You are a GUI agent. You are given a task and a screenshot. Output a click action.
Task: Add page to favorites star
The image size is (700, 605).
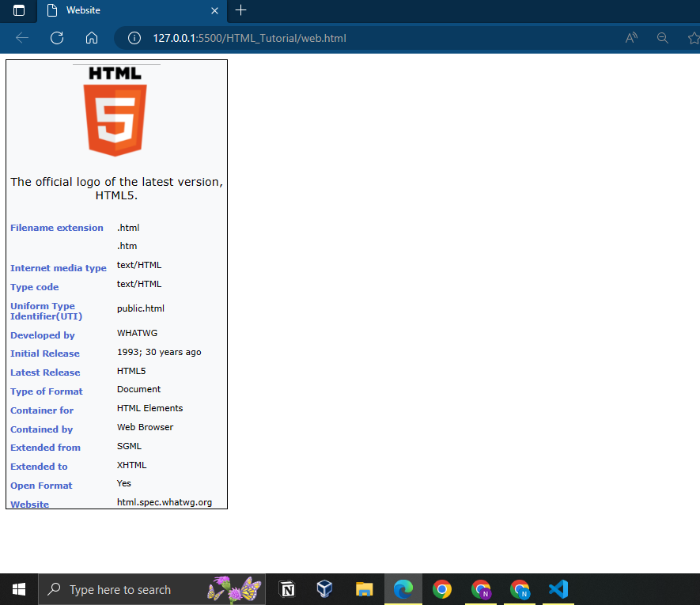point(694,38)
